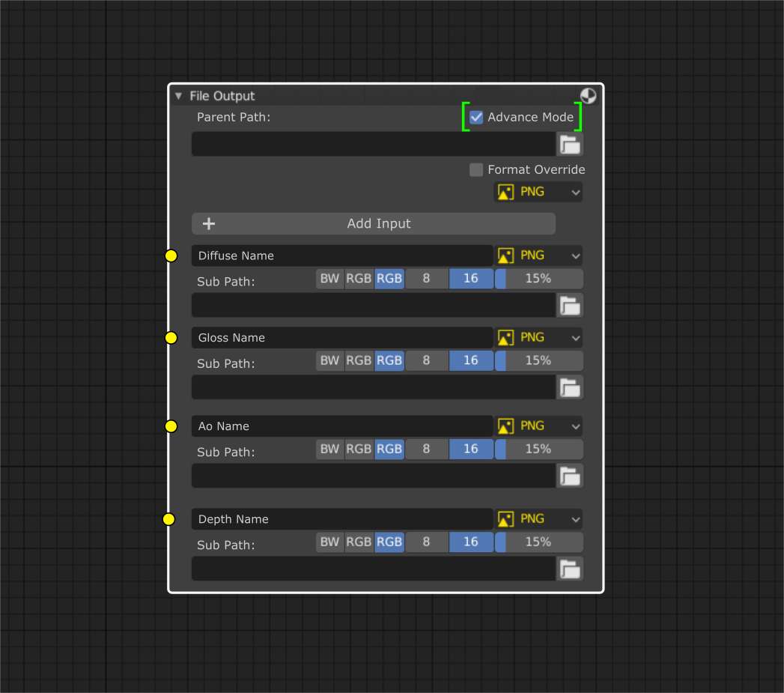This screenshot has width=784, height=693.
Task: Open the Depth PNG format dropdown
Action: click(x=538, y=519)
